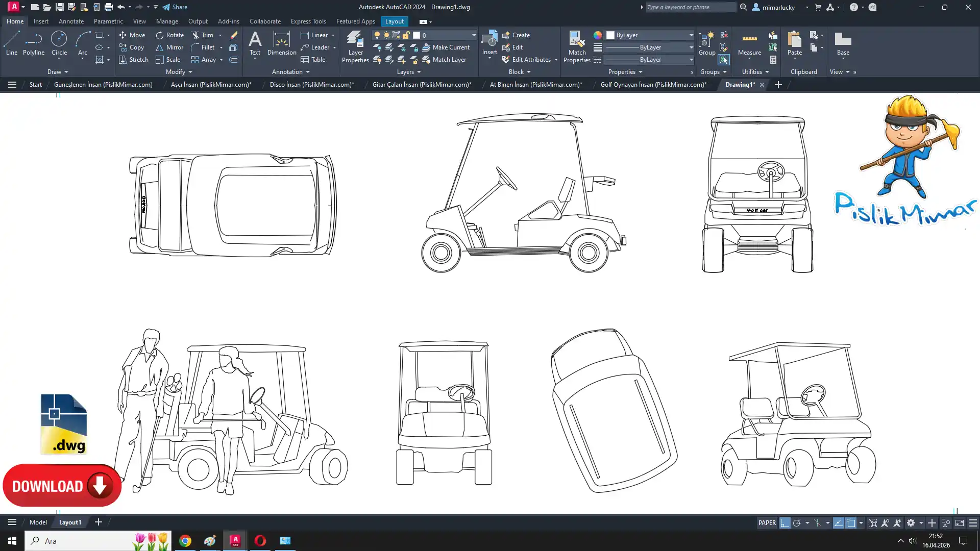Toggle object snap in status bar

tap(851, 523)
